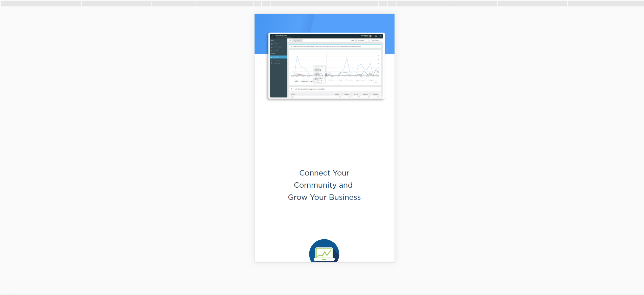Screen dimensions: 644x295
Task: Click the Performance sidebar link
Action: (277, 60)
